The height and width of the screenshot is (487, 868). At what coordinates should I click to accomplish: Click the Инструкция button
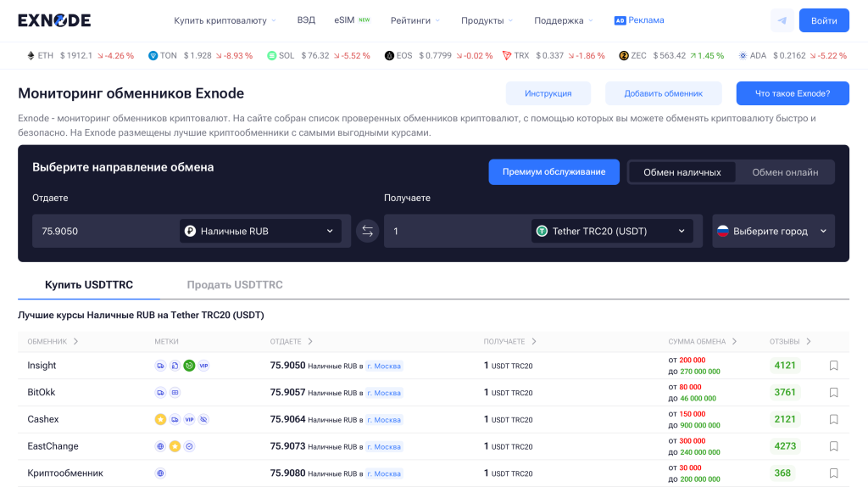pyautogui.click(x=548, y=93)
